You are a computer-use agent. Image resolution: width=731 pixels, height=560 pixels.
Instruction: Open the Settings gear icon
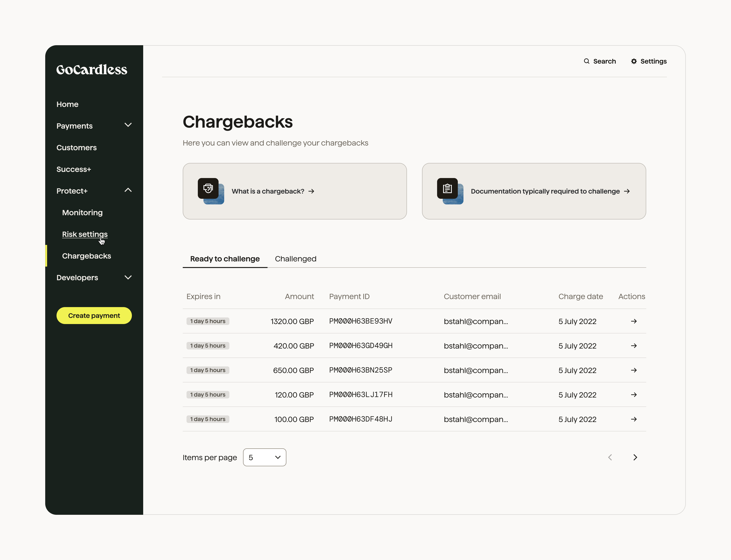[x=634, y=61]
